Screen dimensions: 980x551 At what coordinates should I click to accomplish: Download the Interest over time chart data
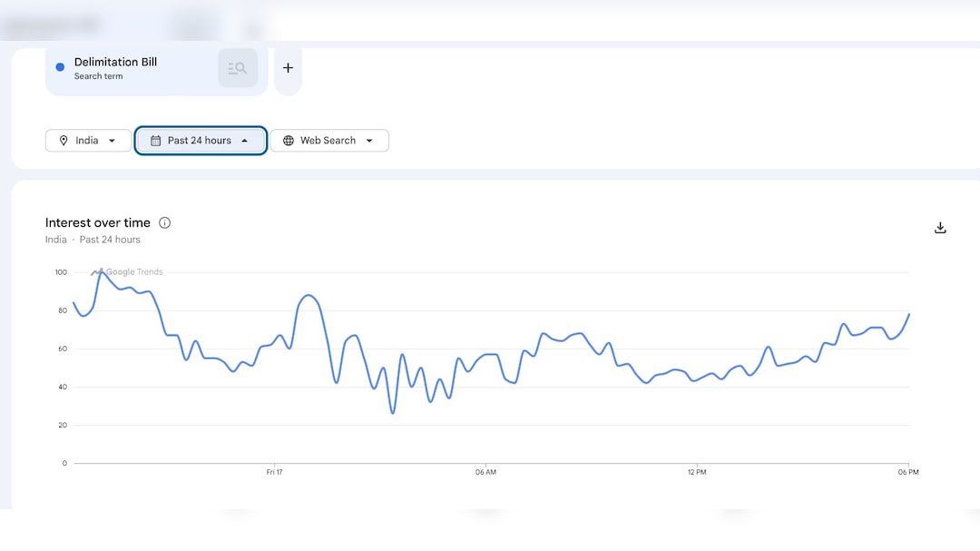tap(940, 228)
